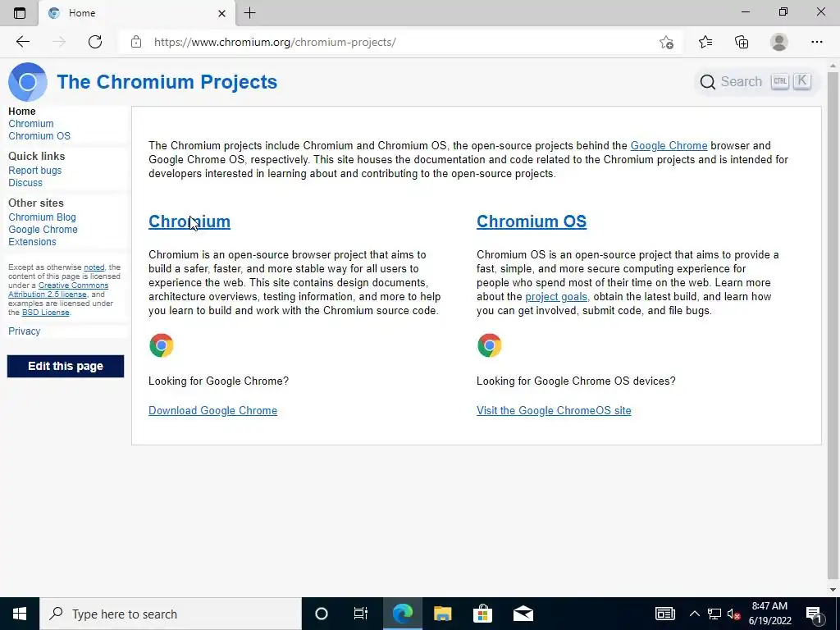This screenshot has height=630, width=840.
Task: Open the Extensions sidebar link
Action: click(32, 242)
